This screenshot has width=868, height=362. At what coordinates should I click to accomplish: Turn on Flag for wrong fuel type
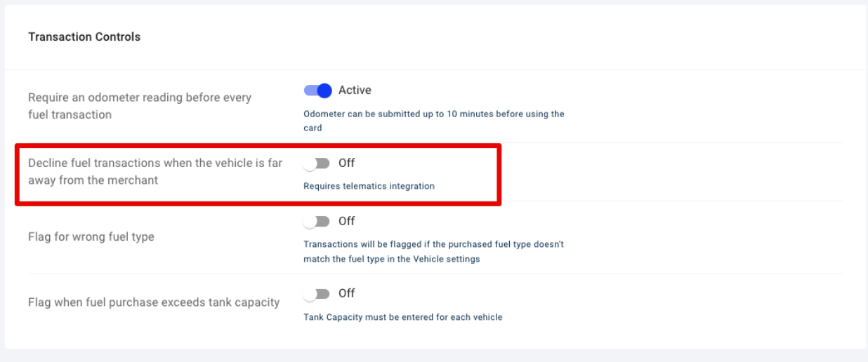pos(317,221)
